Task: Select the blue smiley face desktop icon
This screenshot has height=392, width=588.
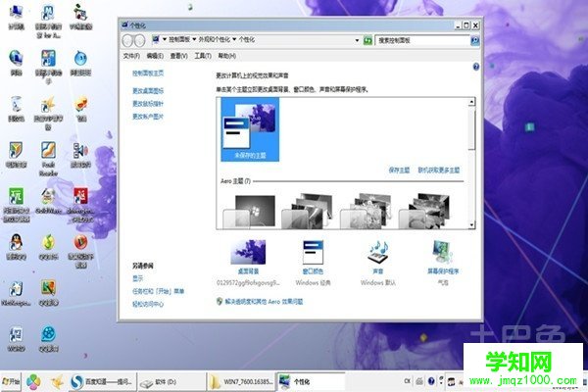Action: click(x=80, y=63)
